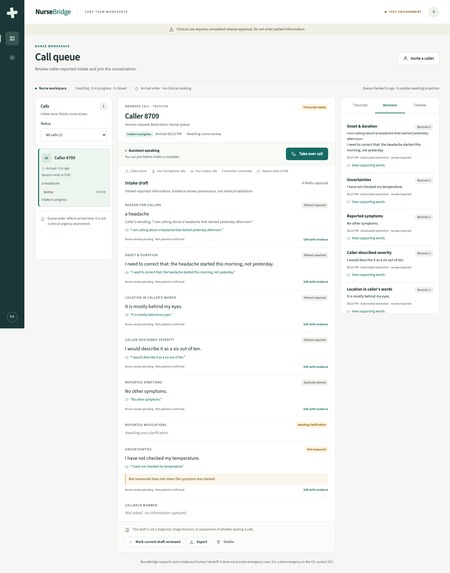Click Mark current draft reviewed button
The height and width of the screenshot is (573, 450).
point(155,542)
